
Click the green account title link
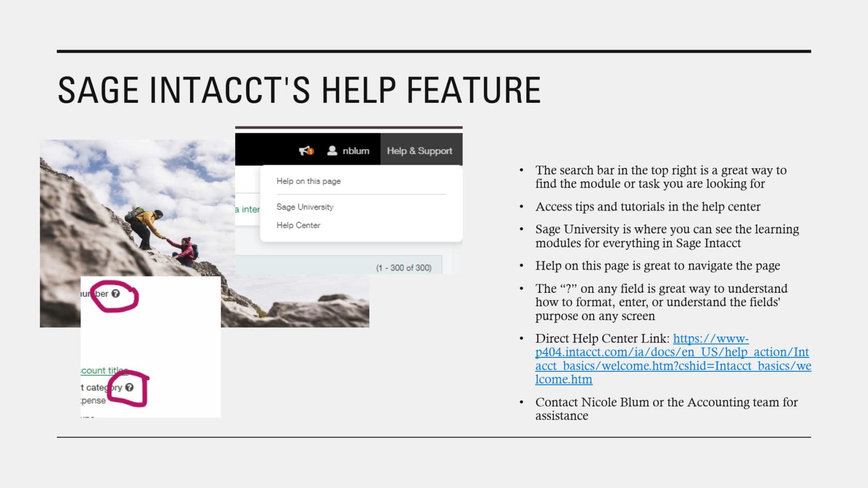coord(103,370)
